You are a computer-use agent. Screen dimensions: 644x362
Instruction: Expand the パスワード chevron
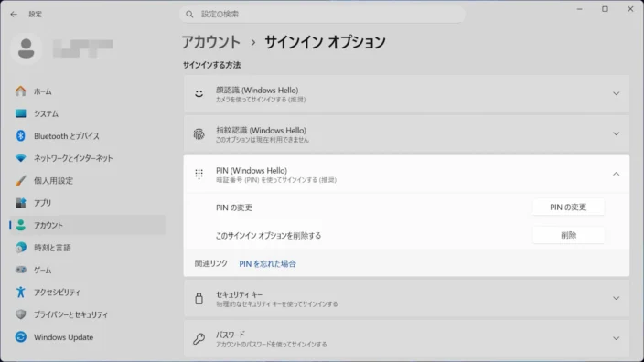616,338
